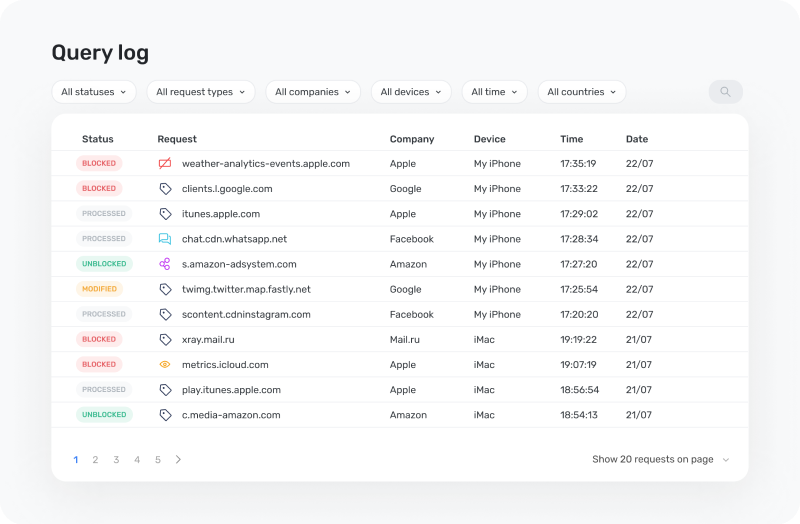Click the orange eye icon beside metrics.icloud.com
Screen dimensions: 800x524
pos(165,365)
